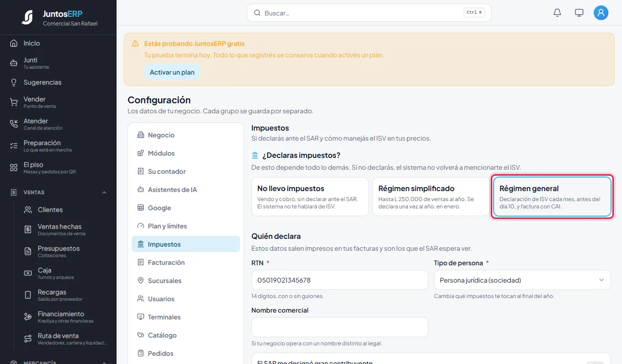Collapse the VENTAS sidebar section
The height and width of the screenshot is (364, 622).
click(104, 192)
